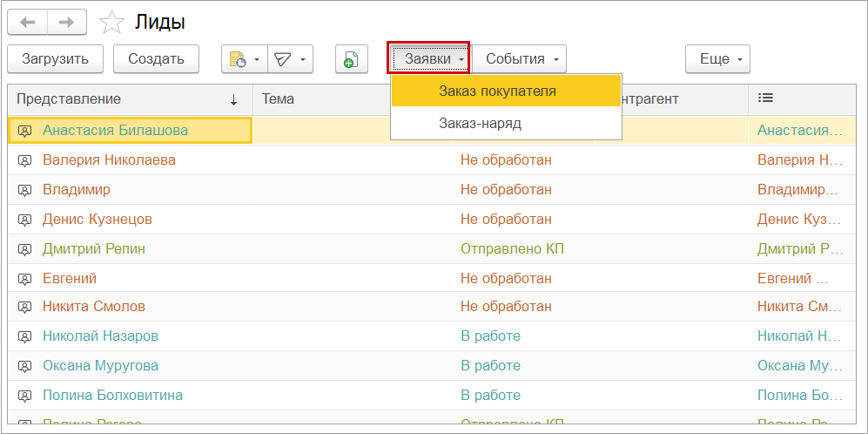This screenshot has width=868, height=434.
Task: Click the lead icon beside Валерия Николаева
Action: click(25, 160)
